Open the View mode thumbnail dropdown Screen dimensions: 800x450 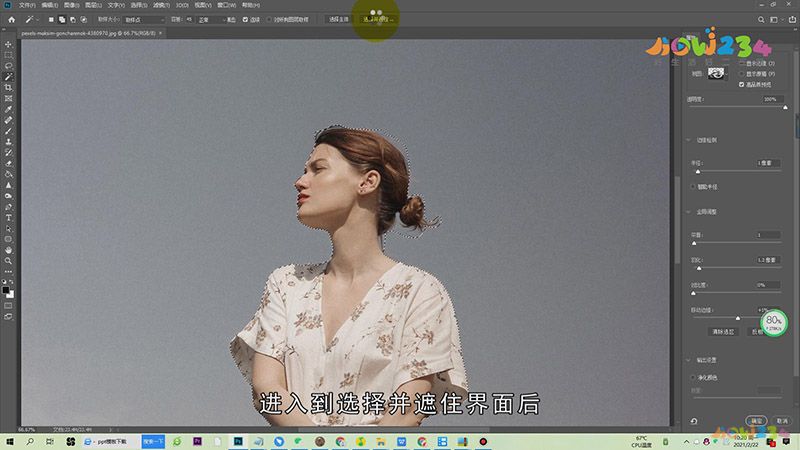(x=717, y=73)
